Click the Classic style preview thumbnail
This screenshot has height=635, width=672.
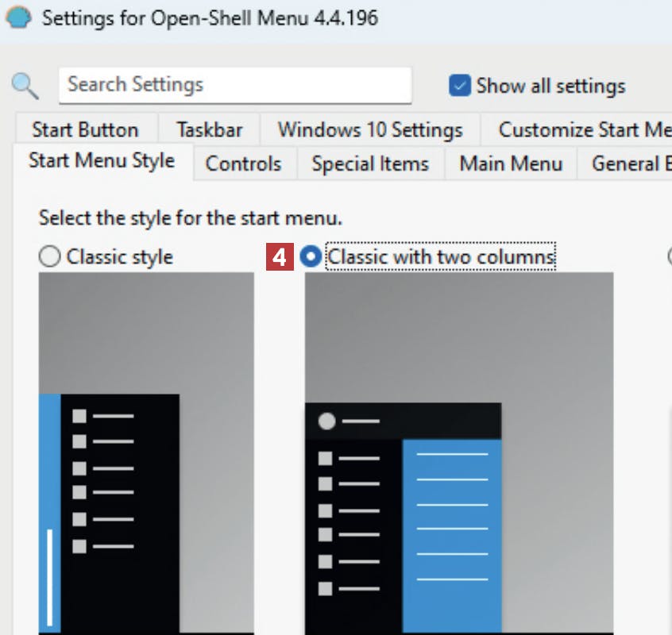pyautogui.click(x=146, y=452)
